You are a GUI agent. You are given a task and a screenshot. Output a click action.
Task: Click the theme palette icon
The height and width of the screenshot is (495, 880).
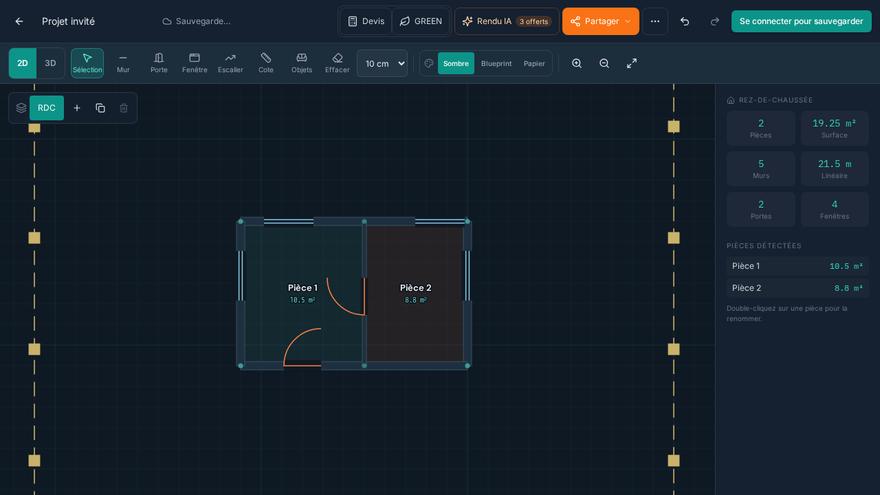(x=429, y=63)
